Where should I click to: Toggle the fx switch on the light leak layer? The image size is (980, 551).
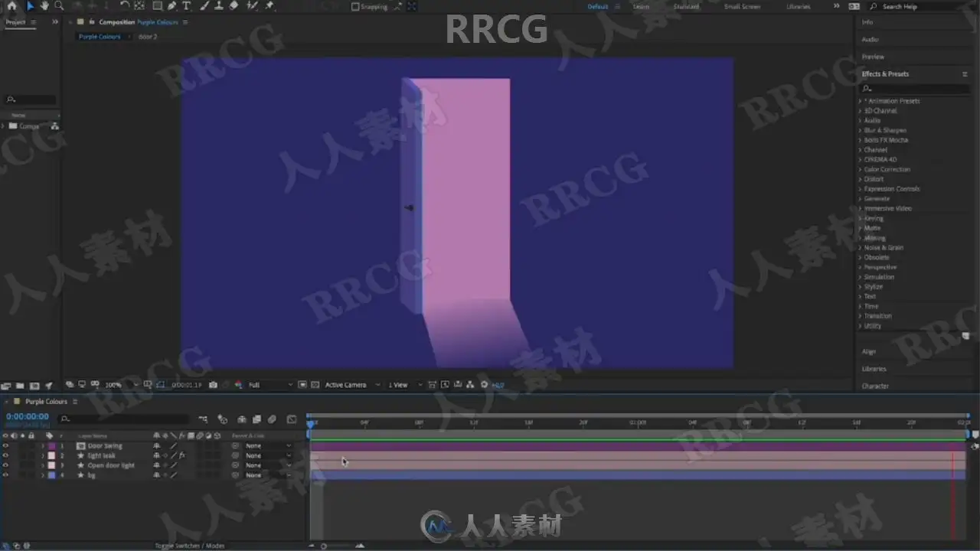click(182, 455)
